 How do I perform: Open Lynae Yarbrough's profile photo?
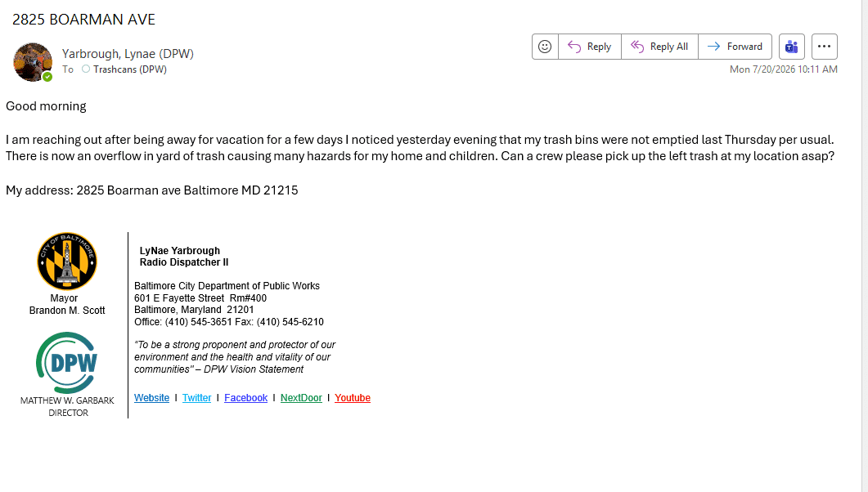click(32, 62)
